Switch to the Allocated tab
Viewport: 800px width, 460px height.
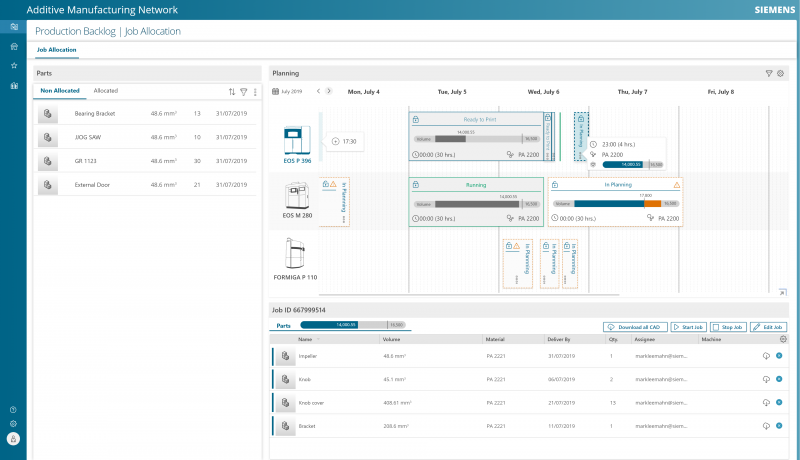pos(105,91)
